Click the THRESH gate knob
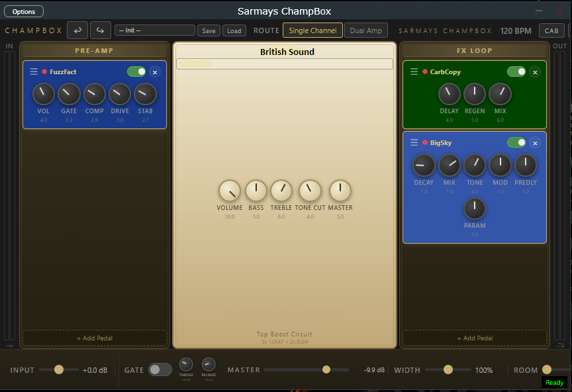The height and width of the screenshot is (392, 572). click(185, 366)
